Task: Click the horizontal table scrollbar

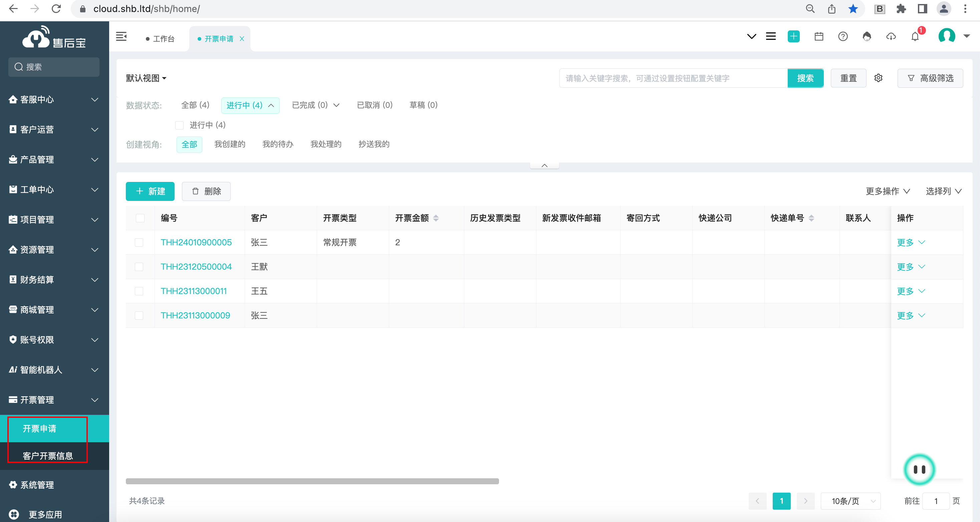Action: (312, 481)
